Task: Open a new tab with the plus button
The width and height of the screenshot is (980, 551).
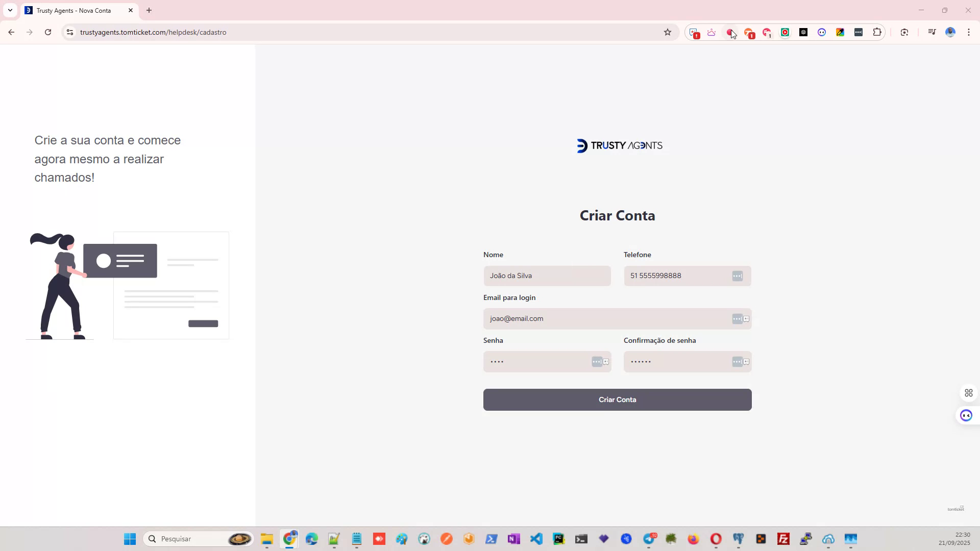Action: (149, 10)
